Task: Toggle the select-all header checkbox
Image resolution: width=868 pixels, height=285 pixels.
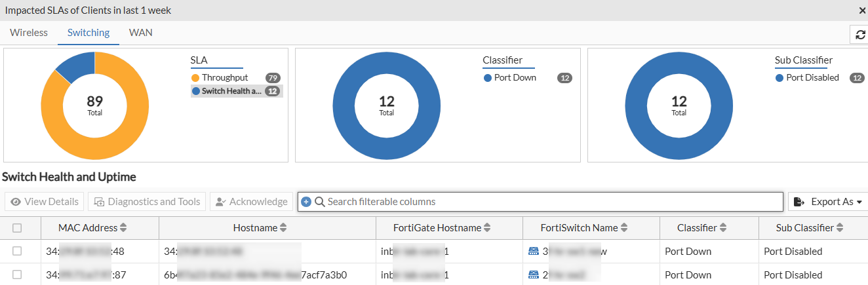Action: point(17,228)
